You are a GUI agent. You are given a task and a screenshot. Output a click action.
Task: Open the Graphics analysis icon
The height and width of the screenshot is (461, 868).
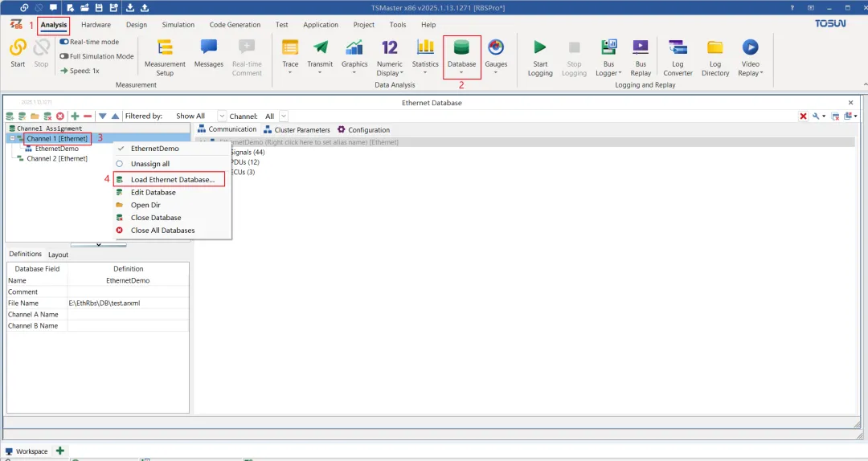pos(354,47)
